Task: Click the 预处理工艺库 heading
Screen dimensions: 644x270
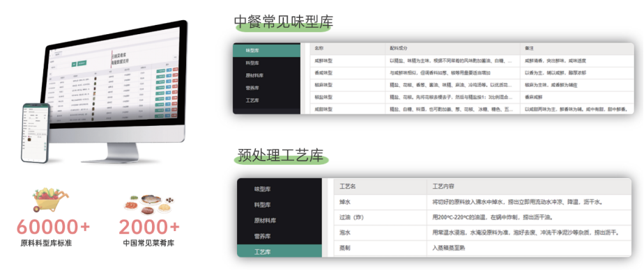Action: [281, 155]
